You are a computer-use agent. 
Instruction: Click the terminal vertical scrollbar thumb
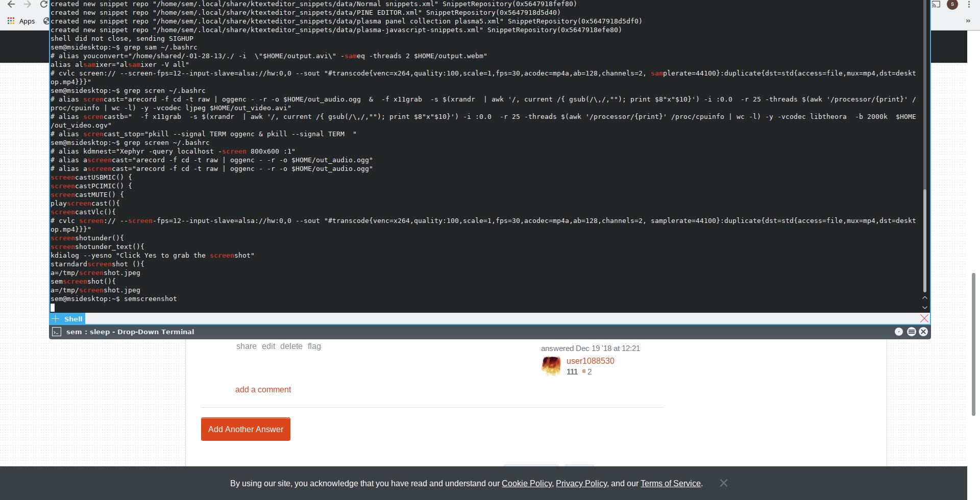(x=924, y=240)
